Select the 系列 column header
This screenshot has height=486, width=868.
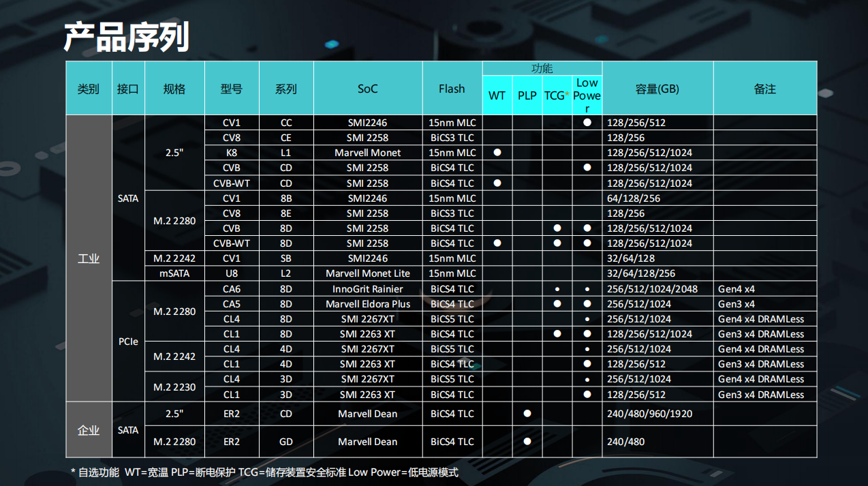click(286, 89)
